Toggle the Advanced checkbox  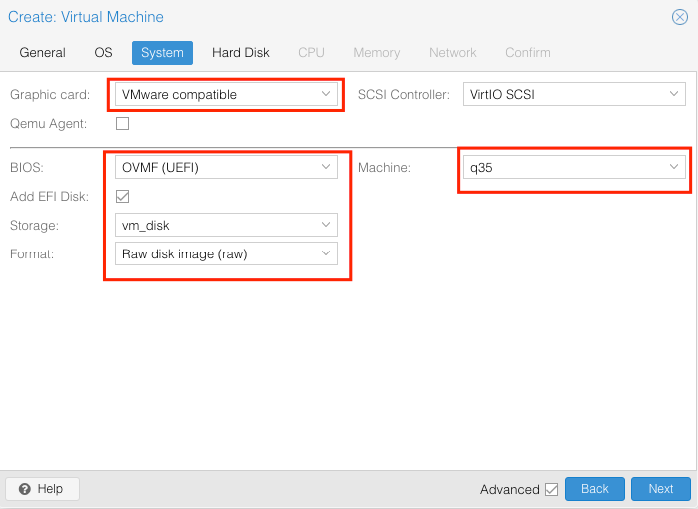(552, 489)
